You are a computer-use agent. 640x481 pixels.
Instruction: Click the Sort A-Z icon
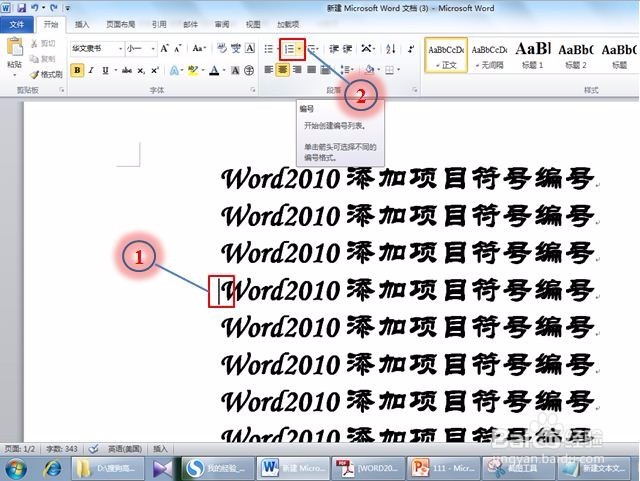click(391, 49)
